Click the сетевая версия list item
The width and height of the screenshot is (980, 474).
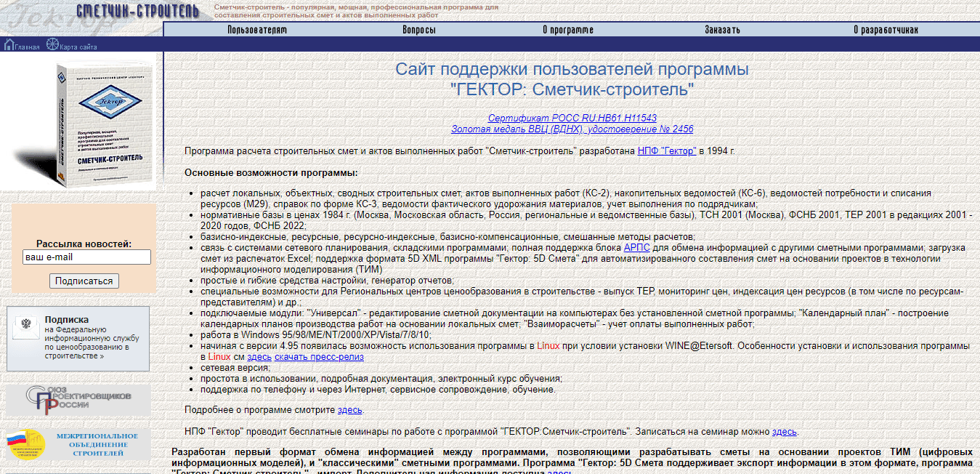[x=235, y=368]
